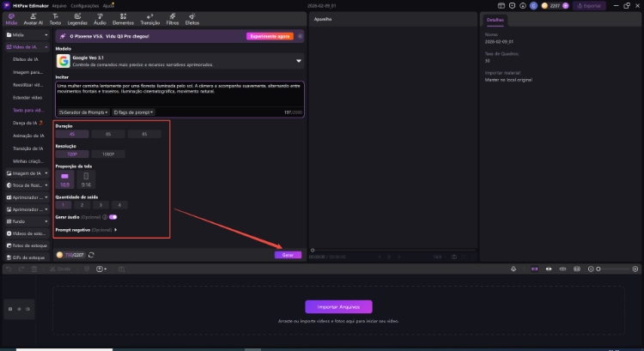Open the Tags de prompt dropdown
Screen dimensions: 644x351
pos(133,112)
